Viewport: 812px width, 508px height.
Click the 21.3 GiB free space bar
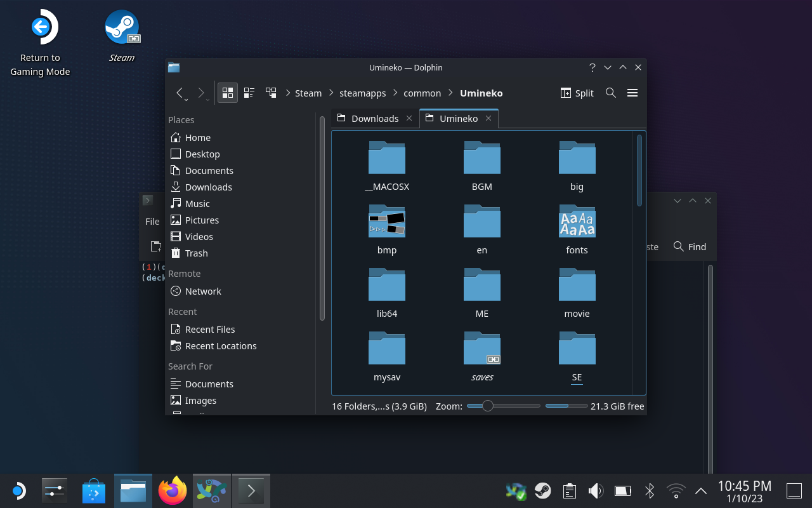coord(566,406)
